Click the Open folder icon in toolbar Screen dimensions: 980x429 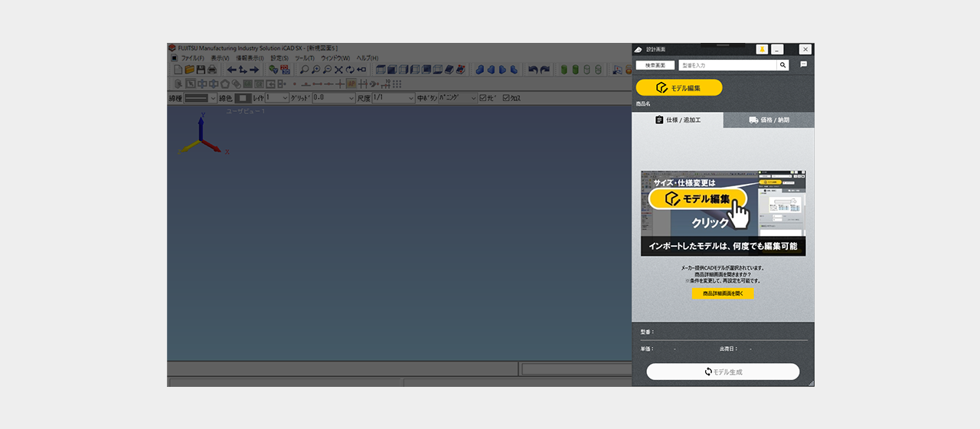189,70
